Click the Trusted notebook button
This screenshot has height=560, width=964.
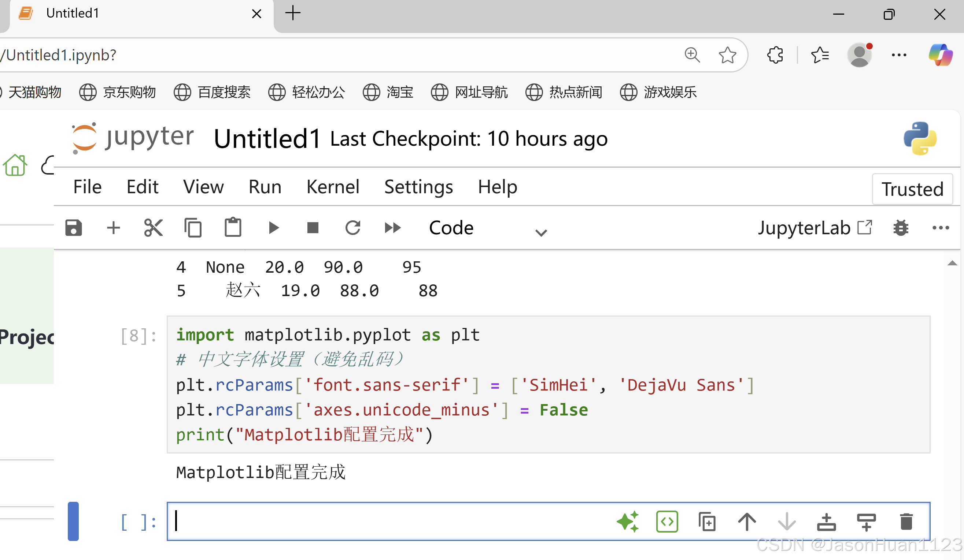[912, 189]
